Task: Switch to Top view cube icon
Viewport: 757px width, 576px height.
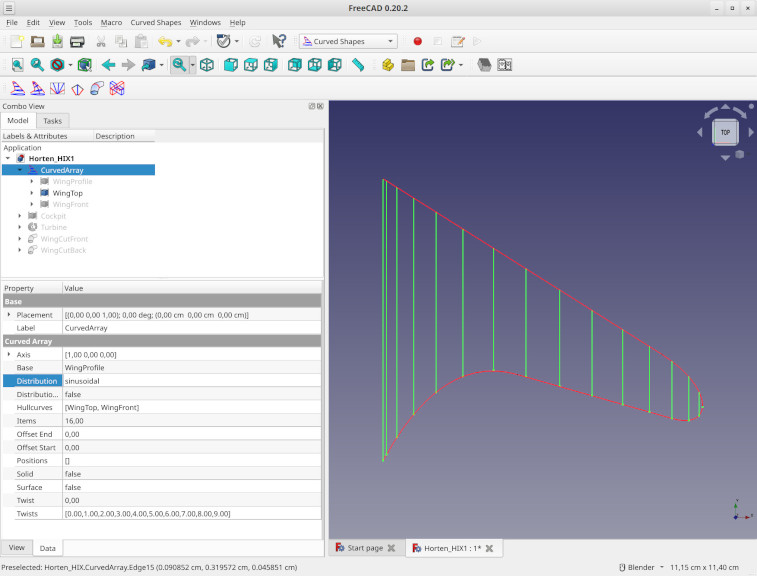Action: pos(251,65)
